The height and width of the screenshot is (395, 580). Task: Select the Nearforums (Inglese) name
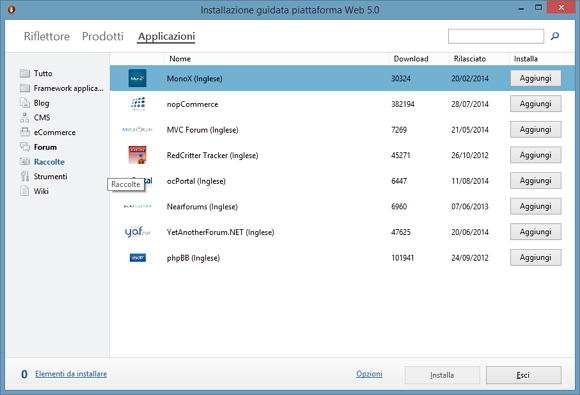pos(202,207)
